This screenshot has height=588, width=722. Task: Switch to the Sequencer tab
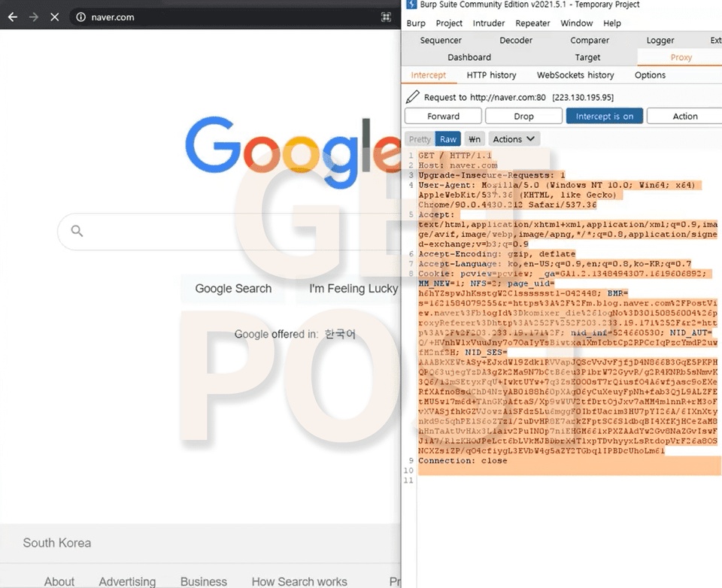(441, 40)
